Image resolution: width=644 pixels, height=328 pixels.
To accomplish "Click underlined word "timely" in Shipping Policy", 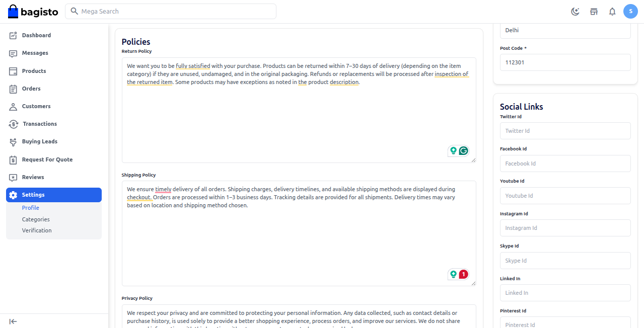I will tap(163, 189).
